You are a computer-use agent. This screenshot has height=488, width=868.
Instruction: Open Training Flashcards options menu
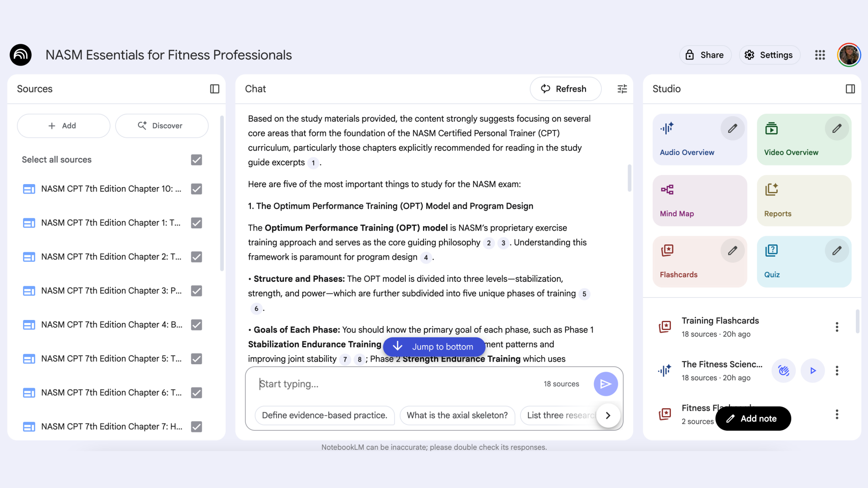coord(837,326)
